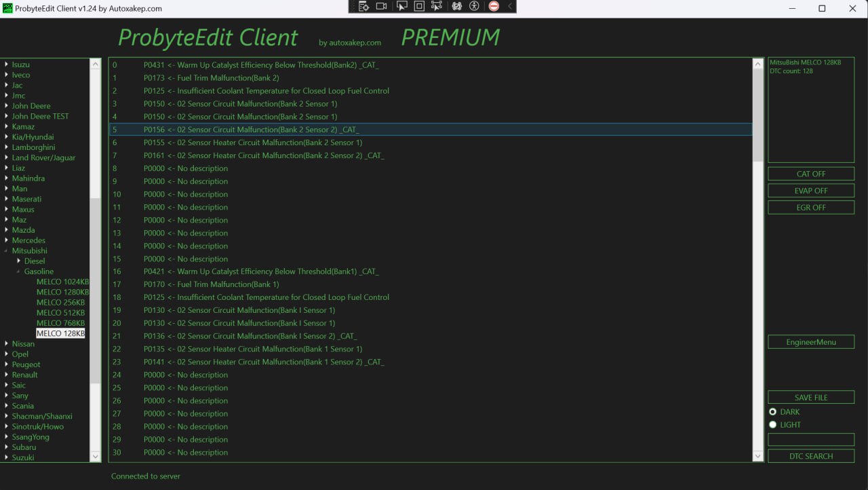Click the DTC list scrollbar down arrow
Image resolution: width=868 pixels, height=490 pixels.
pos(758,457)
